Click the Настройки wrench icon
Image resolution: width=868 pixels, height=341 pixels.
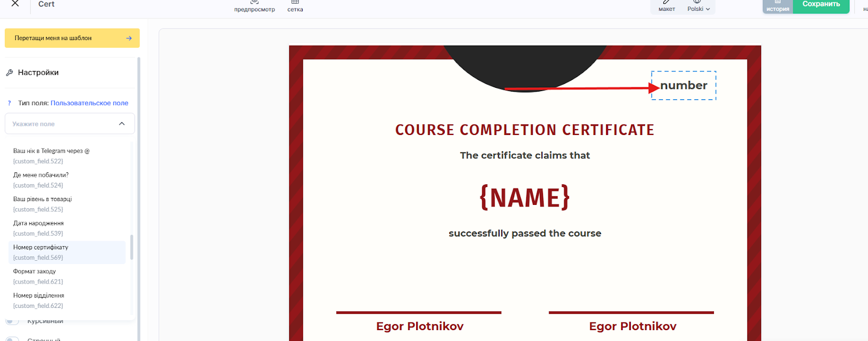click(x=9, y=73)
